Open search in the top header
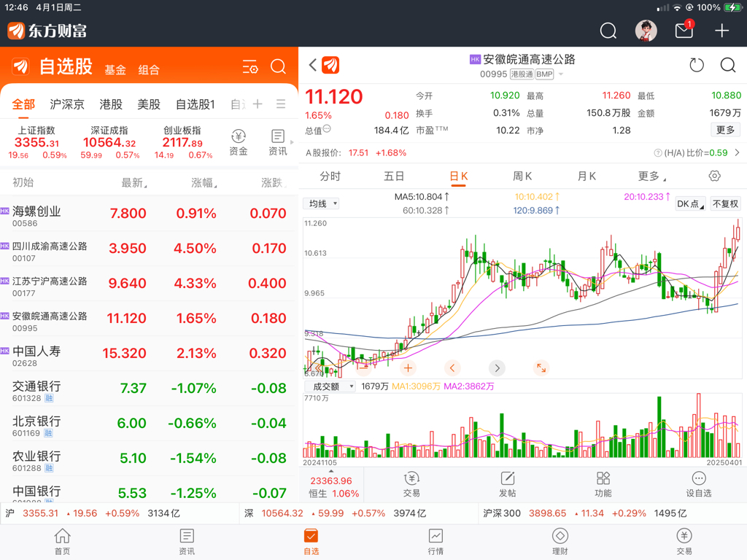747x560 pixels. [608, 31]
